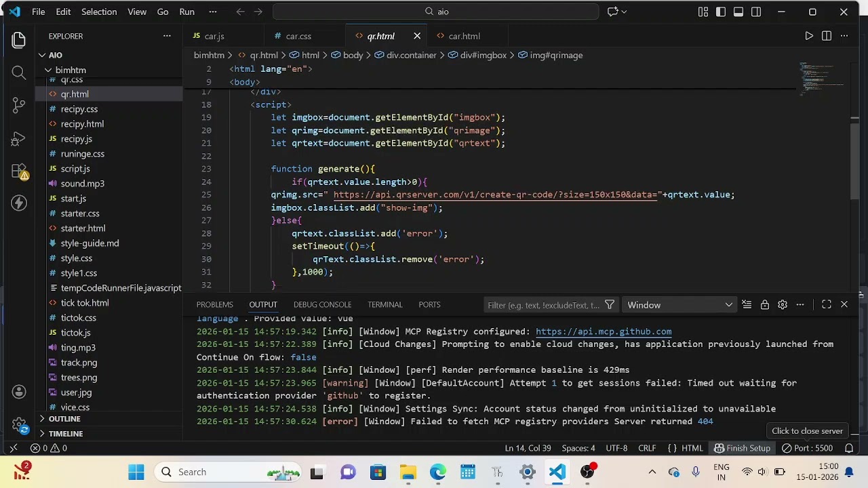Open the File menu
The height and width of the screenshot is (488, 868).
[x=39, y=12]
